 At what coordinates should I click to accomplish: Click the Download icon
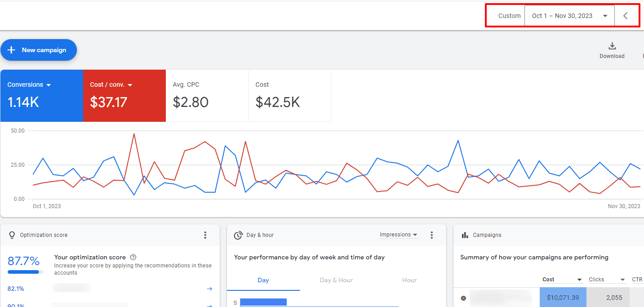point(612,46)
